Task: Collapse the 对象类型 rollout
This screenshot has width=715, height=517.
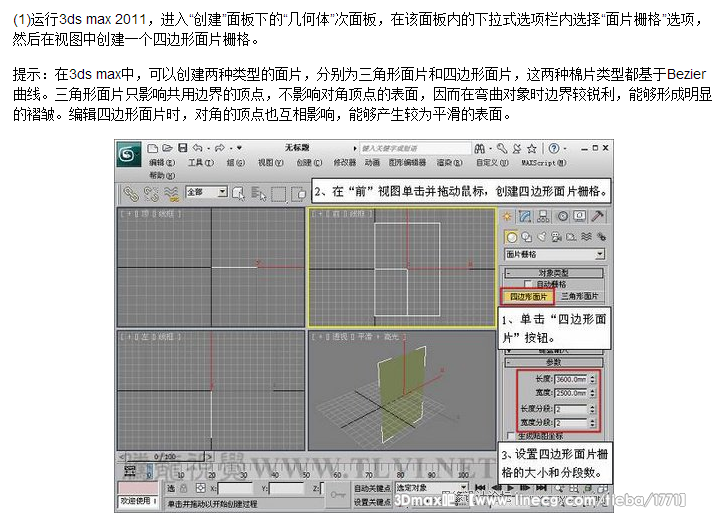Action: click(554, 273)
